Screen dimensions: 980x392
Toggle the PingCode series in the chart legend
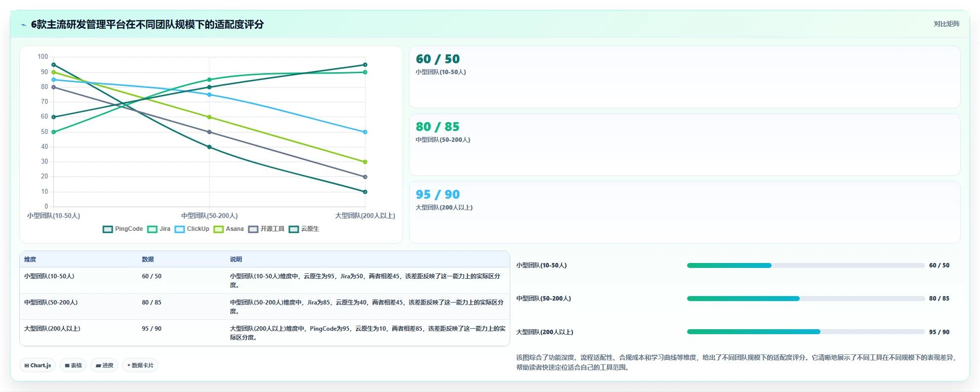pyautogui.click(x=123, y=229)
